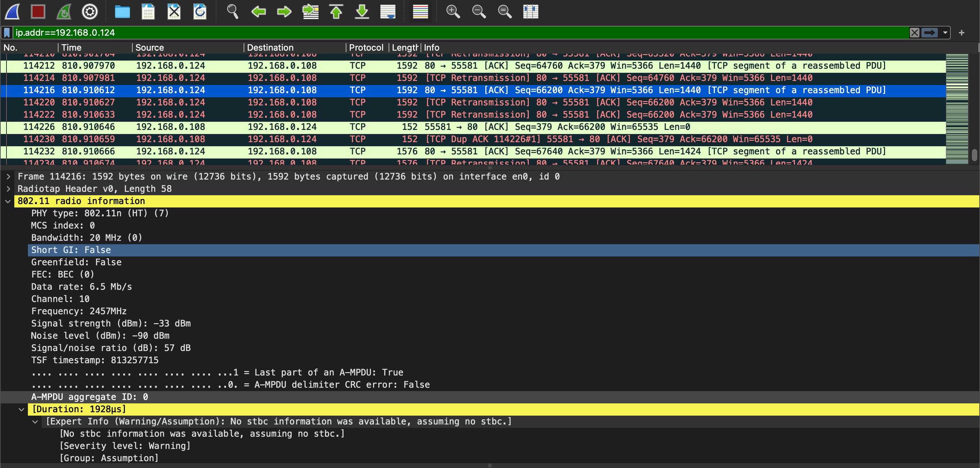Apply the display filter arrow
The width and height of the screenshot is (980, 468).
point(930,33)
